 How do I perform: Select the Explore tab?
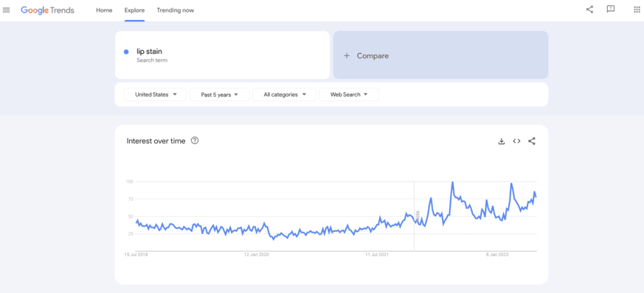point(134,10)
